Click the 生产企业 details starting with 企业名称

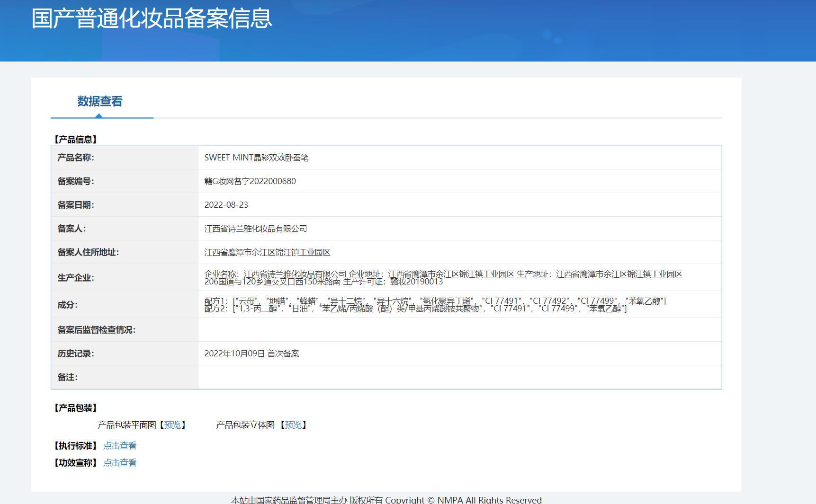443,278
